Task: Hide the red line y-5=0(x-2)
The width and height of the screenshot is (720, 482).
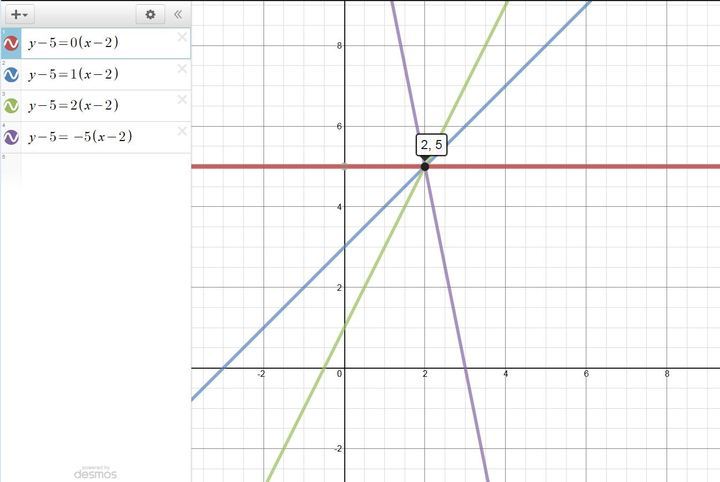Action: [12, 43]
